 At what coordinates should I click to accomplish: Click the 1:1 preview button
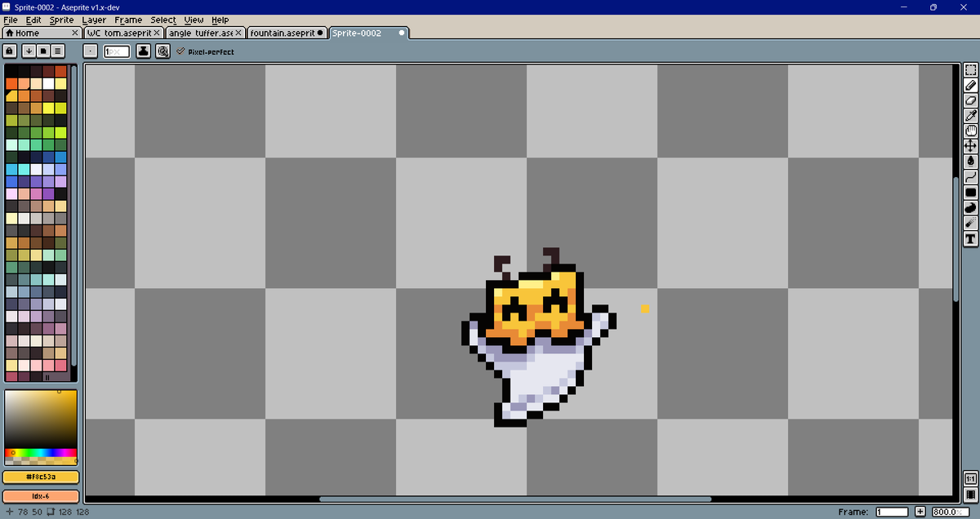pos(971,478)
